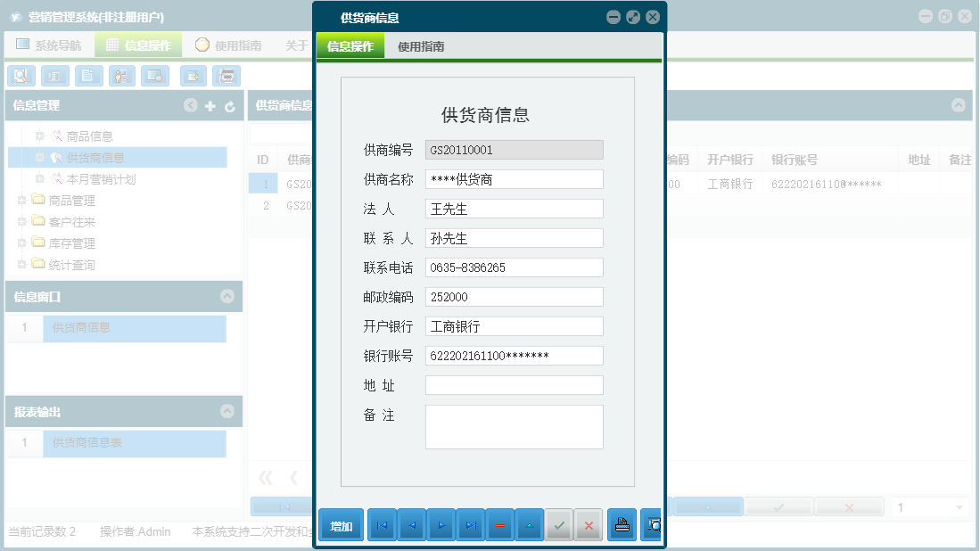Screen dimensions: 980x551
Task: Expand the 商品信息 tree node
Action: [39, 136]
